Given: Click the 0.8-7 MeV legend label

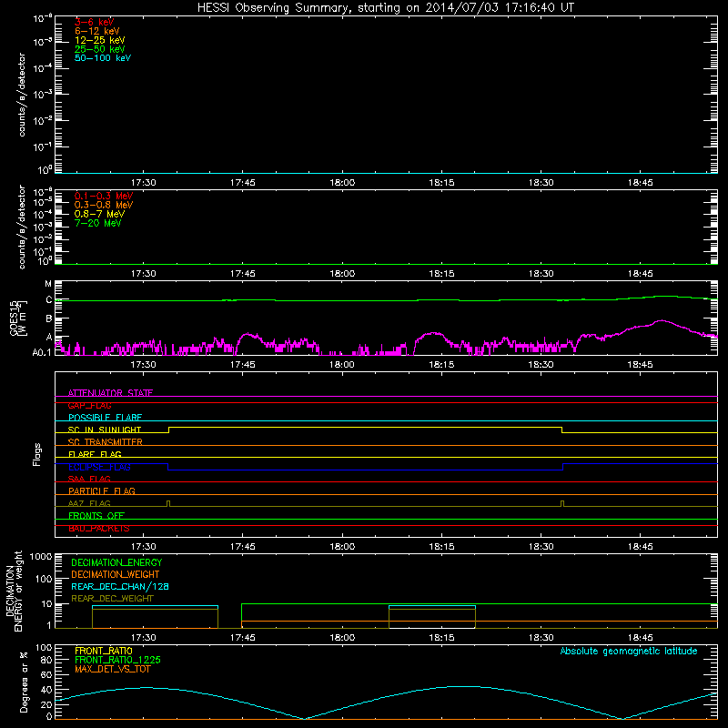Looking at the screenshot, I should (x=99, y=214).
